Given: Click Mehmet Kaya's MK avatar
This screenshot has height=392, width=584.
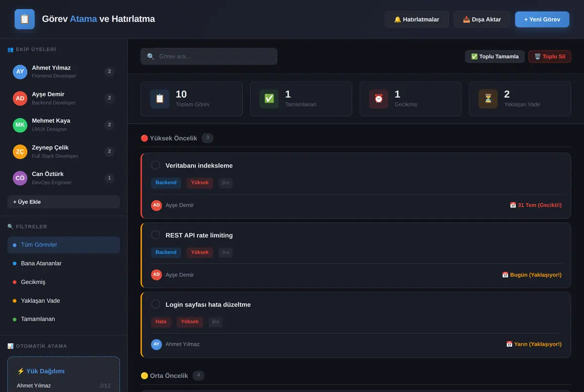Looking at the screenshot, I should (20, 125).
